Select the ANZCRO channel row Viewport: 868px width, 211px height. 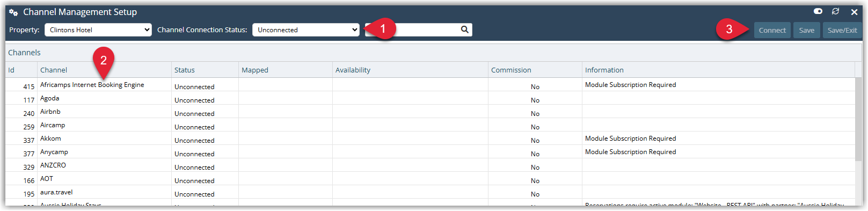tap(430, 165)
